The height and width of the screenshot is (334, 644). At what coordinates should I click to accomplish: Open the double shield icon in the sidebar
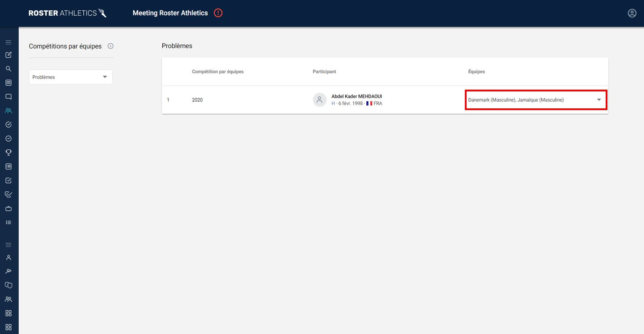pos(8,285)
